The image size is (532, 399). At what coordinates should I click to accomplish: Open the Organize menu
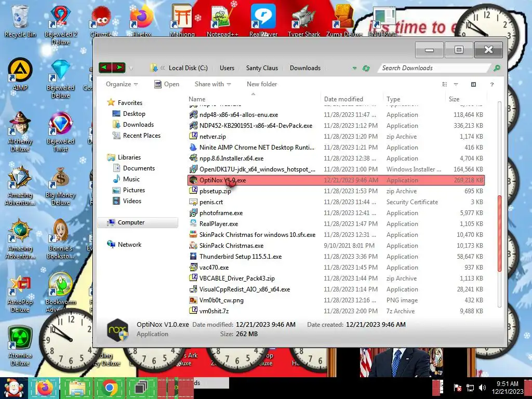pyautogui.click(x=122, y=84)
